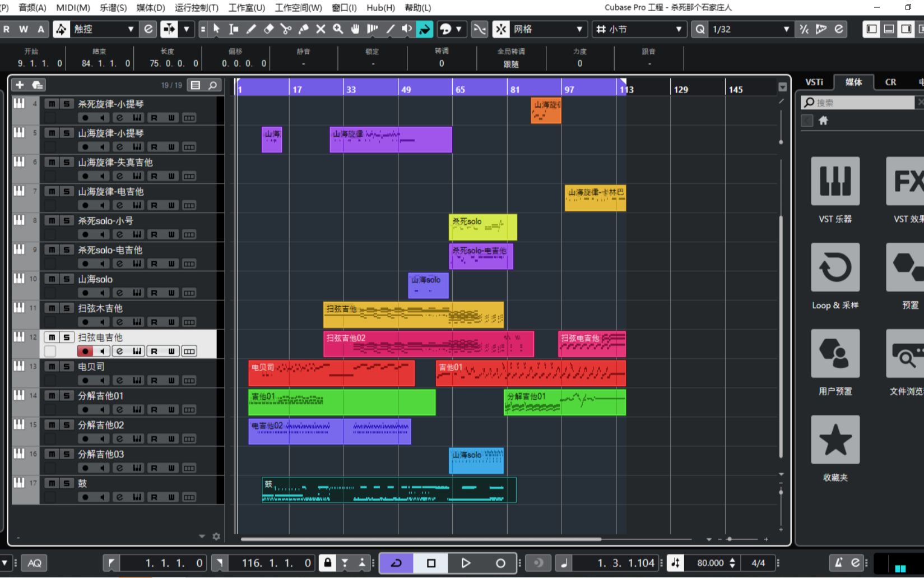This screenshot has height=578, width=924.
Task: Mute the 山海solo track
Action: pyautogui.click(x=52, y=279)
